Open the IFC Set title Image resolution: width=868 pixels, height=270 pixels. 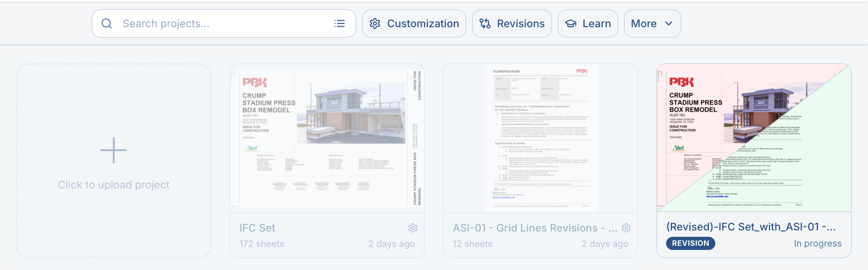(257, 228)
